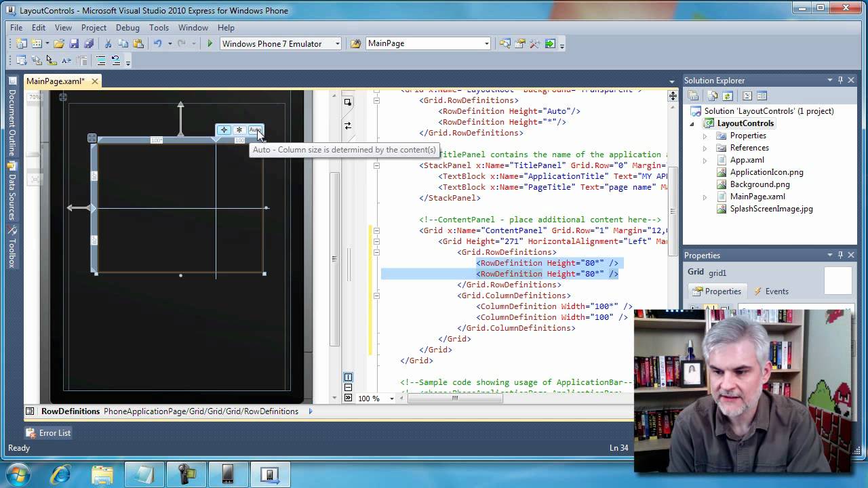Open the Tools menu
The image size is (868, 488).
pos(159,28)
